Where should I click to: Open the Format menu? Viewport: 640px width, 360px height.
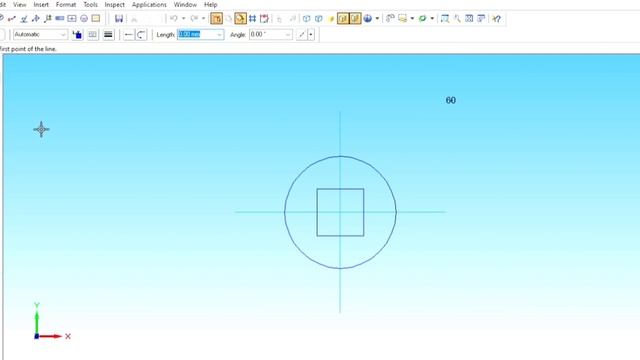click(x=66, y=5)
